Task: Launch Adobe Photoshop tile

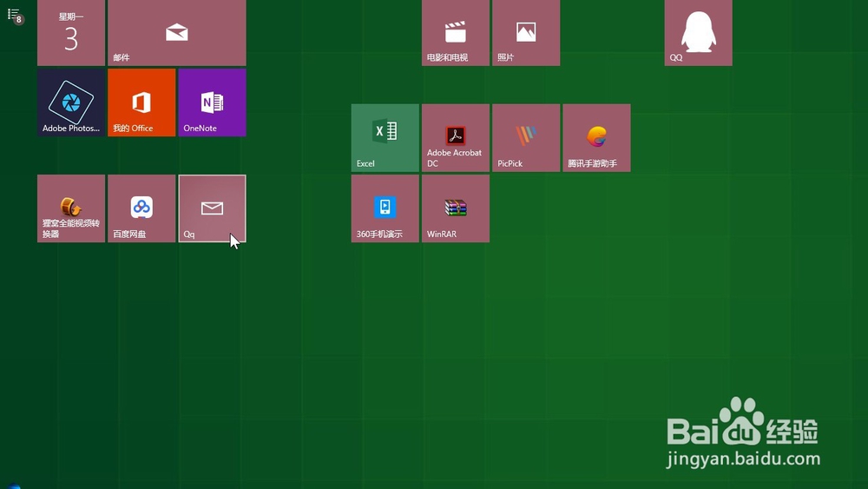Action: pyautogui.click(x=71, y=102)
